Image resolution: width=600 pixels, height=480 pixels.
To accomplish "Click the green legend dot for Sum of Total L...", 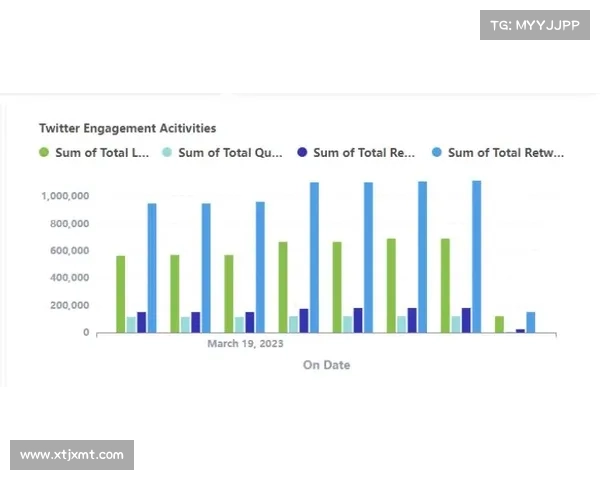I will click(x=43, y=153).
